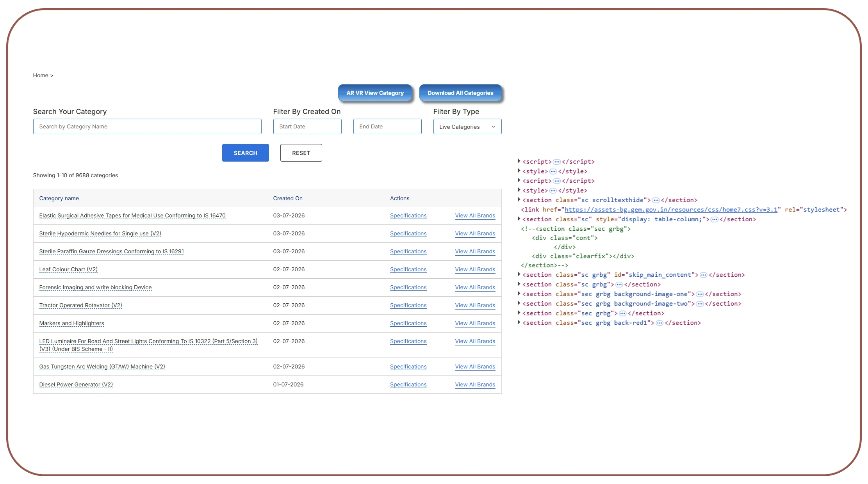Open Diesel Power Generator (V2) category
The image size is (868, 484).
tap(76, 384)
